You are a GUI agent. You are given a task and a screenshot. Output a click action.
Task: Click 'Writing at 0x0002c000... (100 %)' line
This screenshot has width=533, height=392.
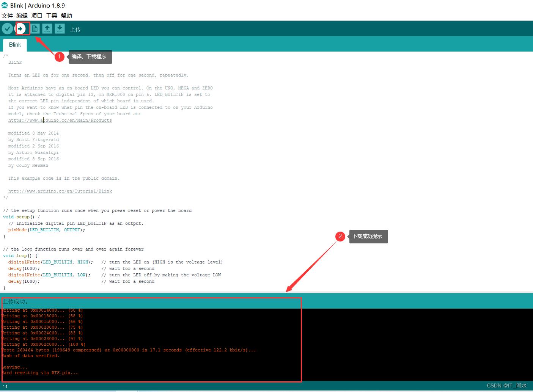[x=43, y=344]
